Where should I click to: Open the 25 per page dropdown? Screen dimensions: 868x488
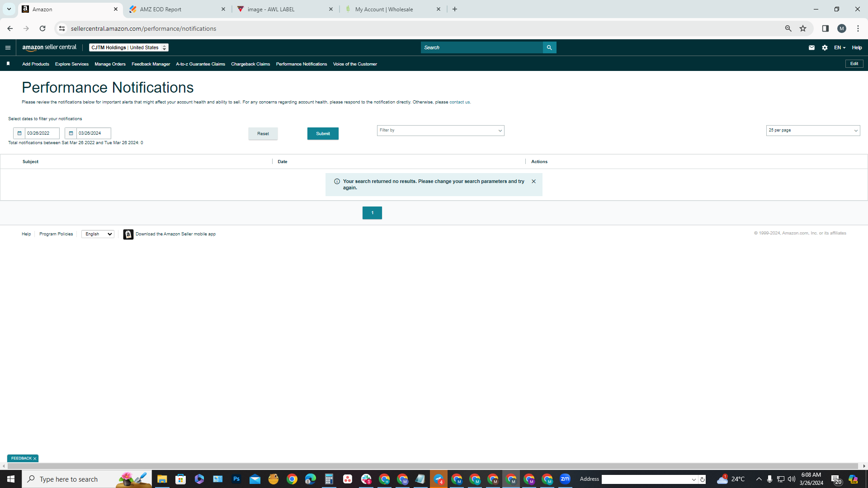pos(813,131)
